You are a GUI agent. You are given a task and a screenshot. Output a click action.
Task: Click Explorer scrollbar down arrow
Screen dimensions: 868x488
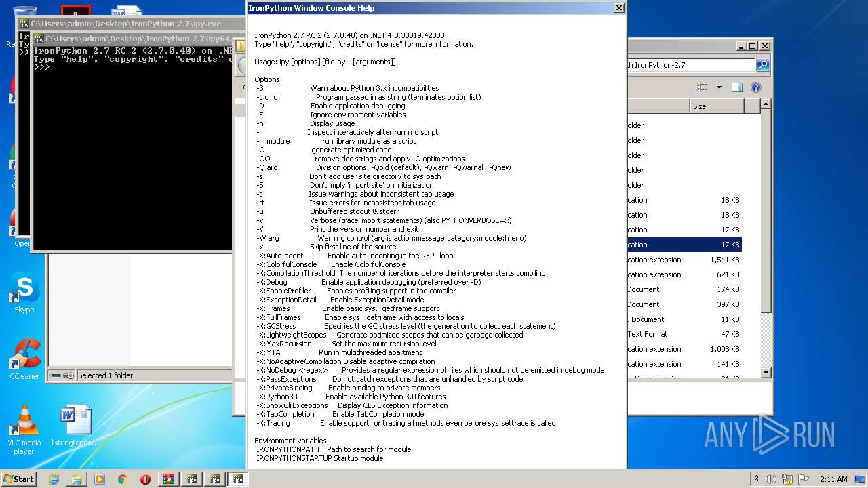[766, 373]
